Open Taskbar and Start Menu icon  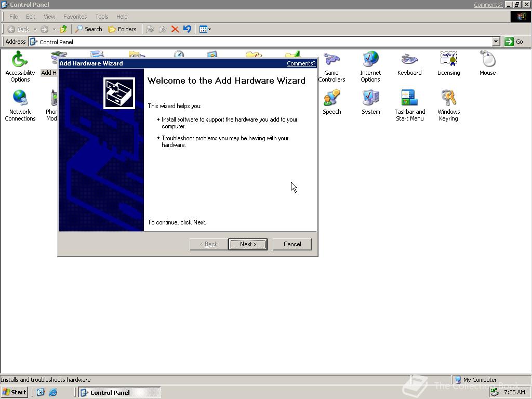[x=409, y=105]
